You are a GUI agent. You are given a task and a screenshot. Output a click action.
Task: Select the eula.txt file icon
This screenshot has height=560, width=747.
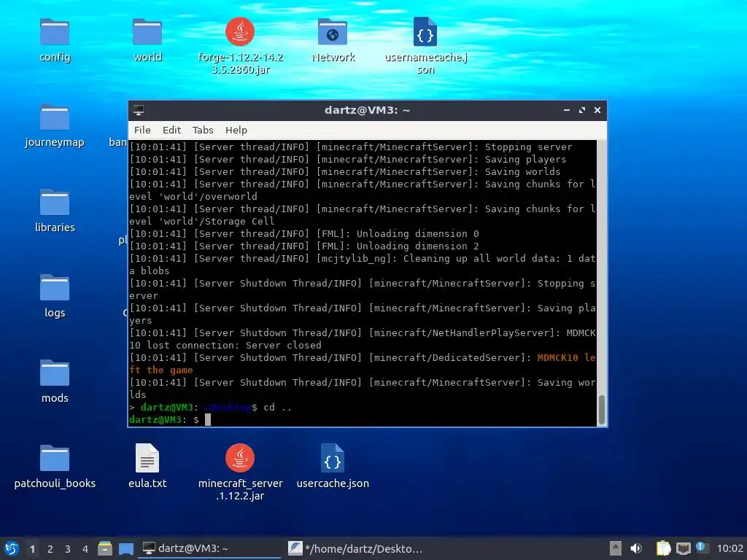pyautogui.click(x=147, y=458)
